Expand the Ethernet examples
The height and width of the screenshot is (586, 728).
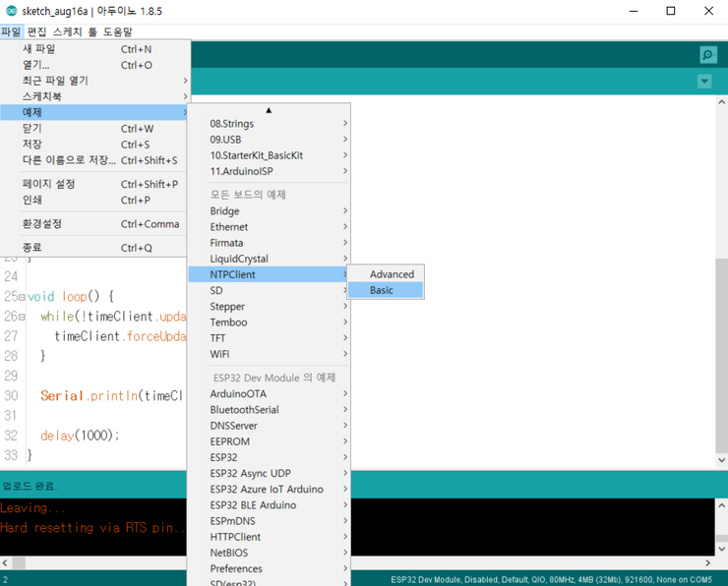(269, 227)
